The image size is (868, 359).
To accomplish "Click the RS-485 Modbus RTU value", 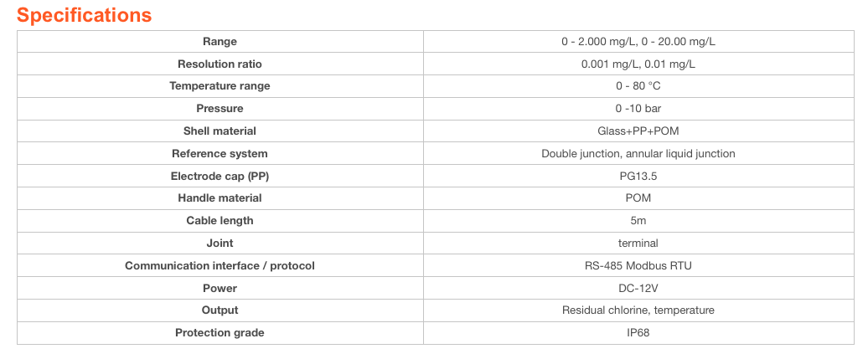I will [638, 265].
